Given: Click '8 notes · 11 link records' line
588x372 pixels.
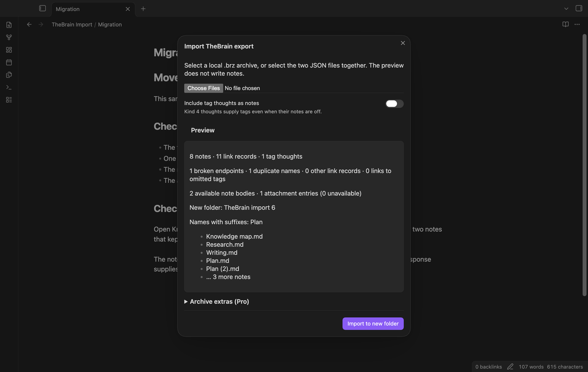Looking at the screenshot, I should [x=246, y=157].
